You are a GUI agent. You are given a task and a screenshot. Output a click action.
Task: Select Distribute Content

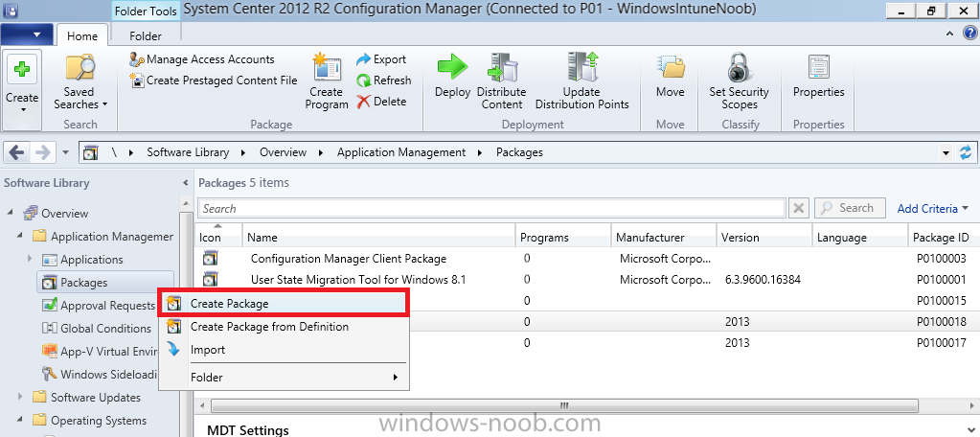click(501, 81)
